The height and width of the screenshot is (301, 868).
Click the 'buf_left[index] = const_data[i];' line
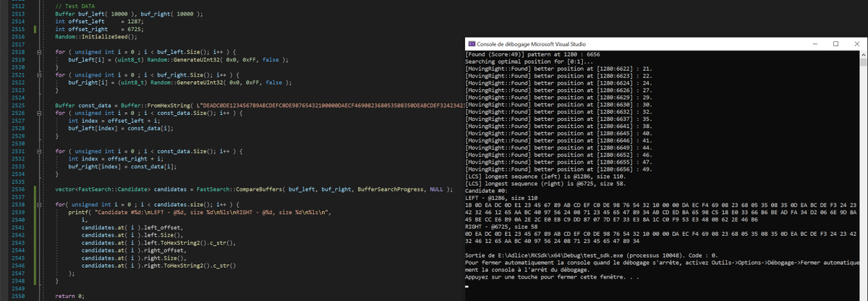[122, 129]
